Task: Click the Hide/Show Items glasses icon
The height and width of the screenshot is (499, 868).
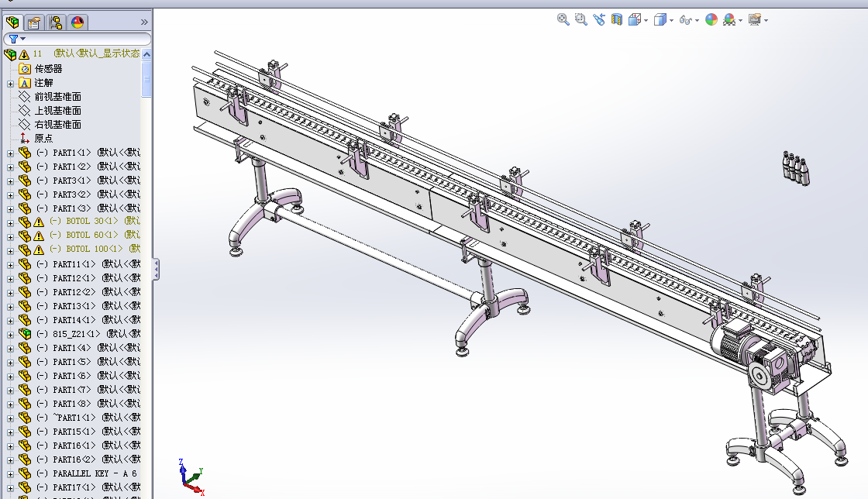Action: pos(685,20)
